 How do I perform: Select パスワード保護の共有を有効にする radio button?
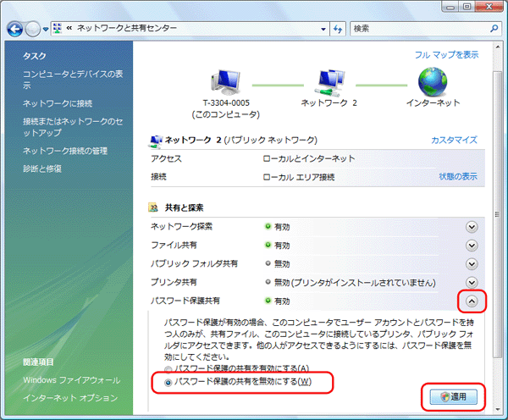coord(170,368)
